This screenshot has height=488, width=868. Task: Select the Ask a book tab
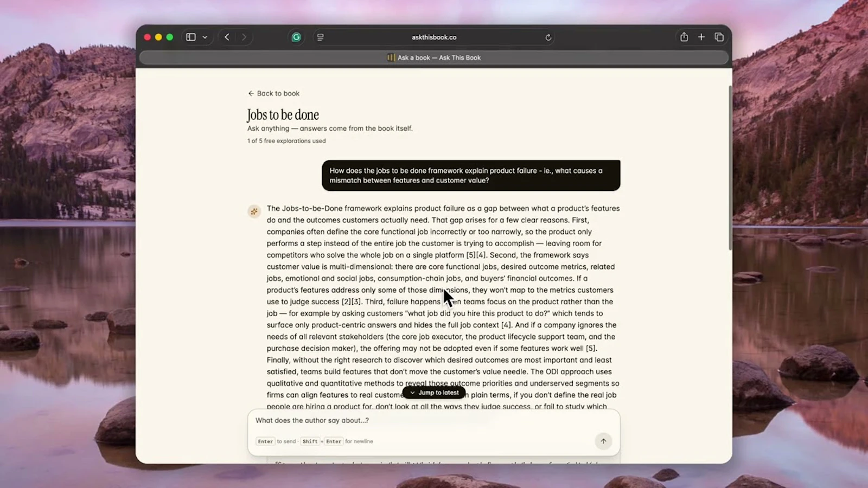click(x=434, y=57)
